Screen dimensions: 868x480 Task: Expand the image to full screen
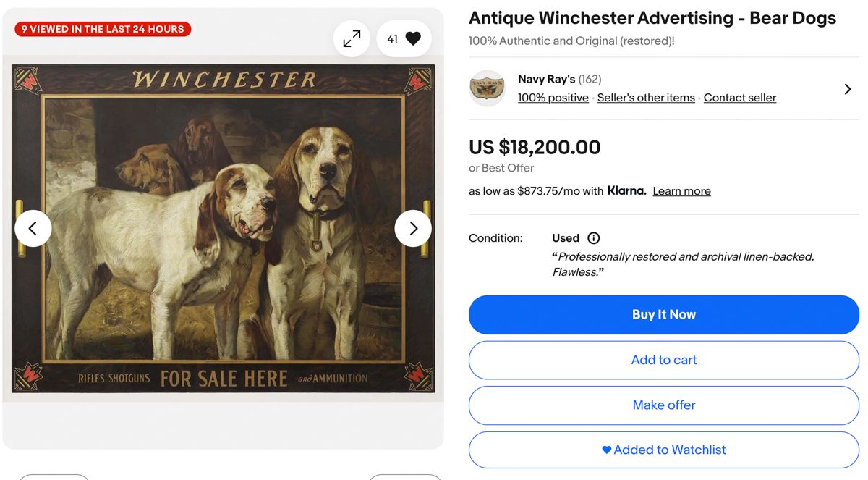352,39
